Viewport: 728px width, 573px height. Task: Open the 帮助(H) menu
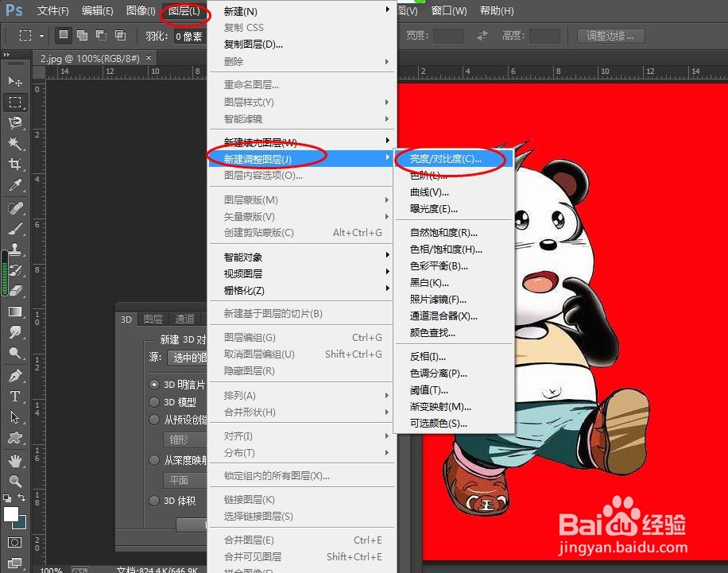pyautogui.click(x=496, y=10)
